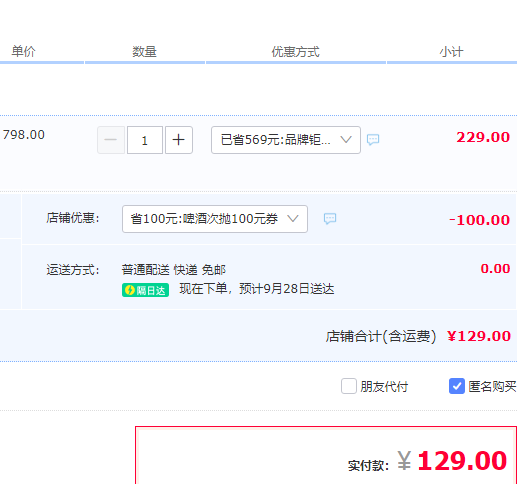Click the 店铺合计 ¥129.00 store total

tap(479, 336)
